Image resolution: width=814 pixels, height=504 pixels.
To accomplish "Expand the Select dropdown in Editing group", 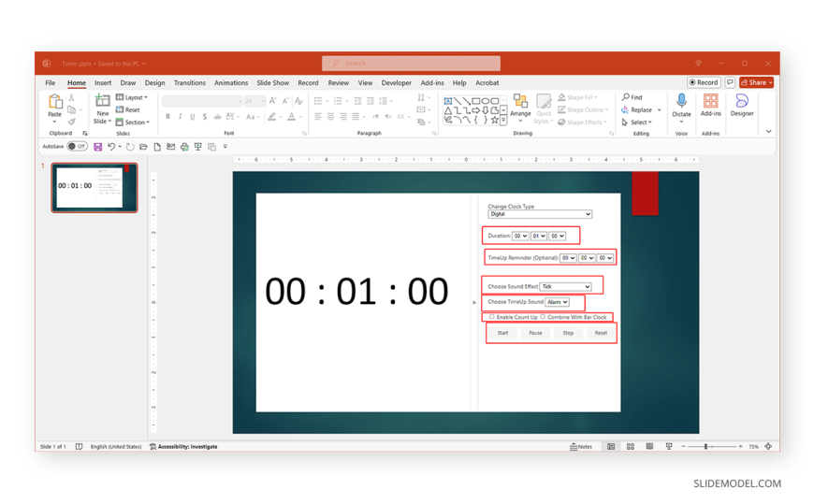I will (x=637, y=122).
